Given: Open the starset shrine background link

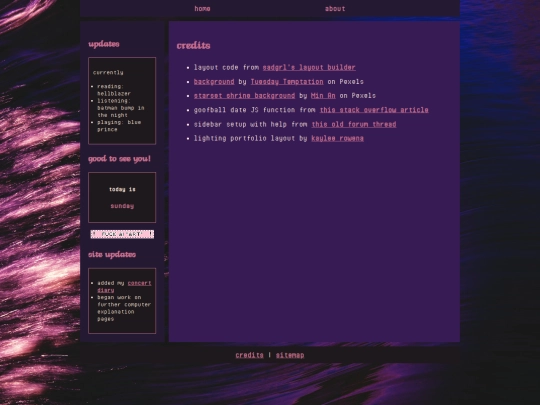Looking at the screenshot, I should pyautogui.click(x=244, y=96).
